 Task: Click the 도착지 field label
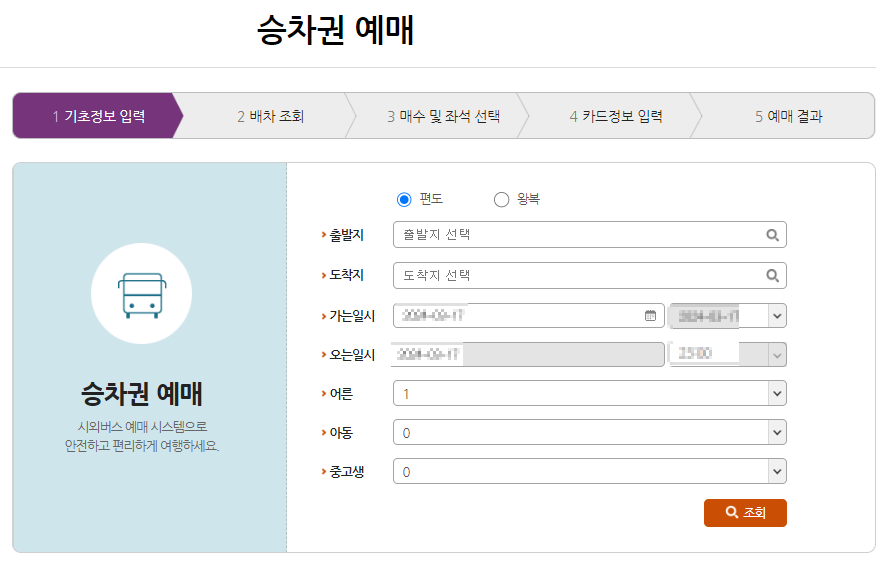tap(347, 275)
